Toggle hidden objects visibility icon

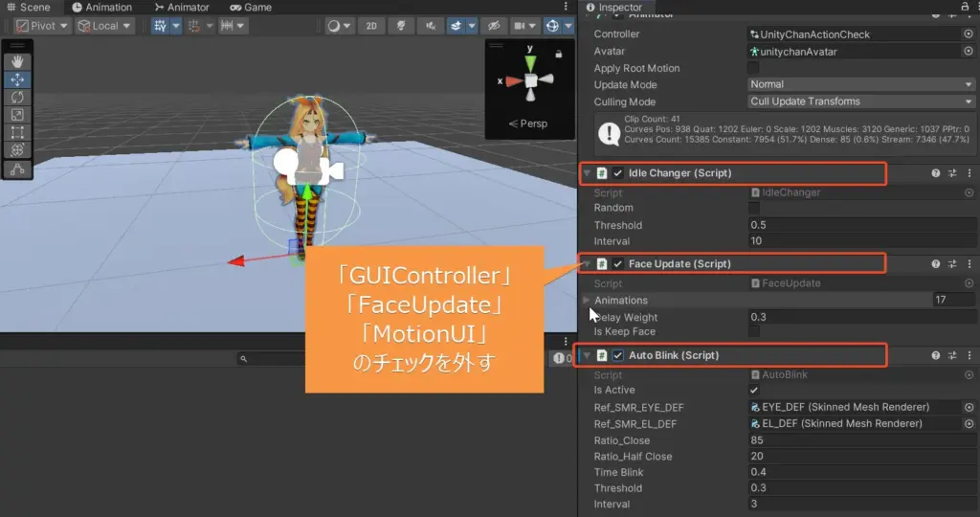(494, 26)
